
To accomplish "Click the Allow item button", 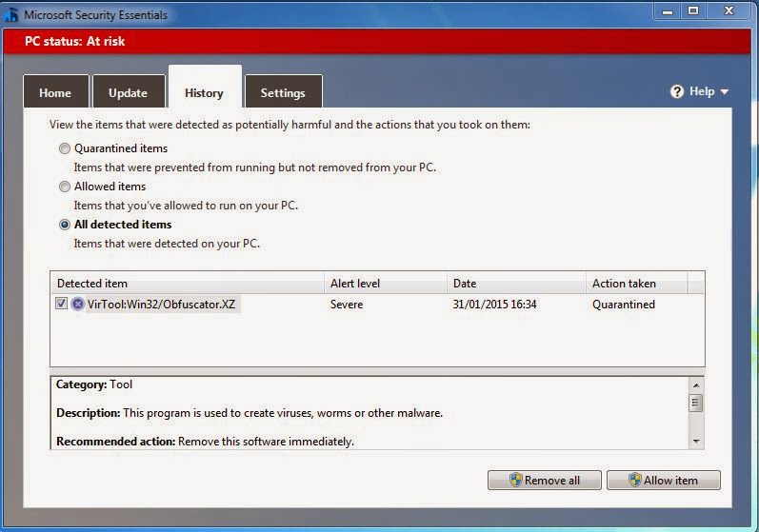I will [x=664, y=481].
